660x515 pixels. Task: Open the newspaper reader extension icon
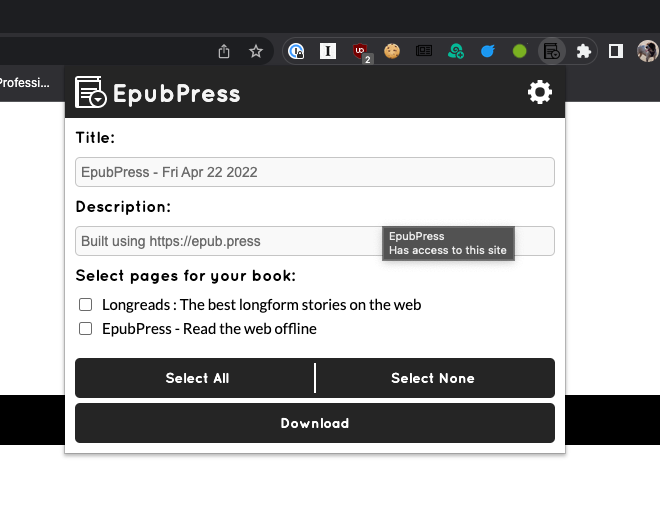(424, 51)
